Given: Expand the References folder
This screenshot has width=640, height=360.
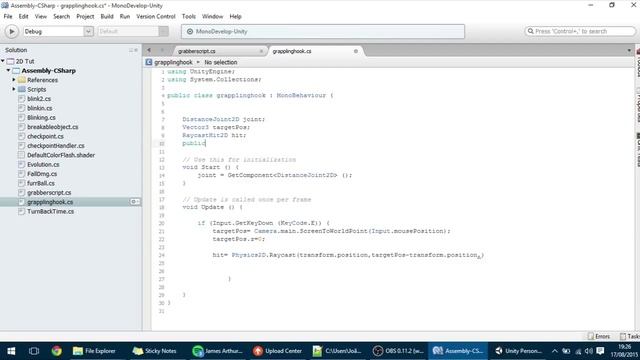Looking at the screenshot, I should click(x=14, y=80).
